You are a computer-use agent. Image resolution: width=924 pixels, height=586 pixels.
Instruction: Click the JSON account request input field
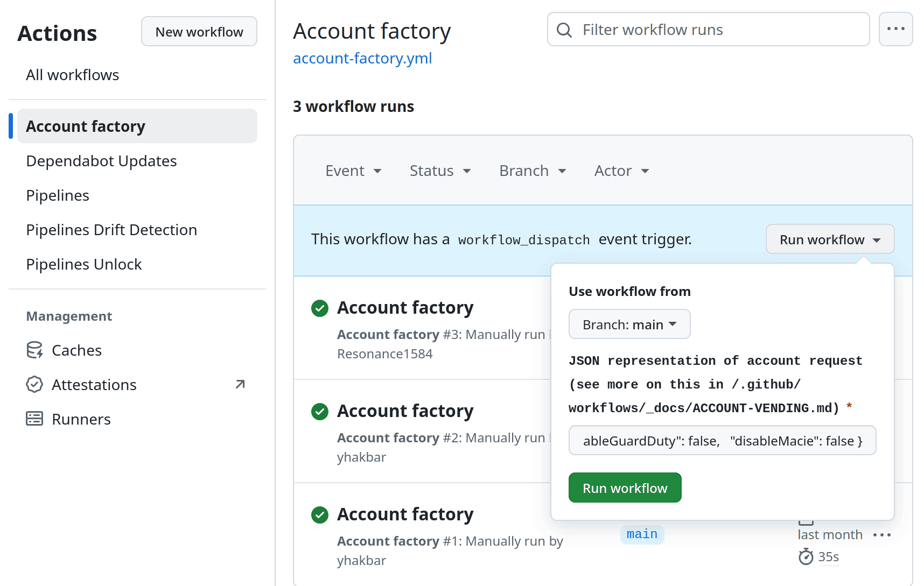(x=723, y=441)
